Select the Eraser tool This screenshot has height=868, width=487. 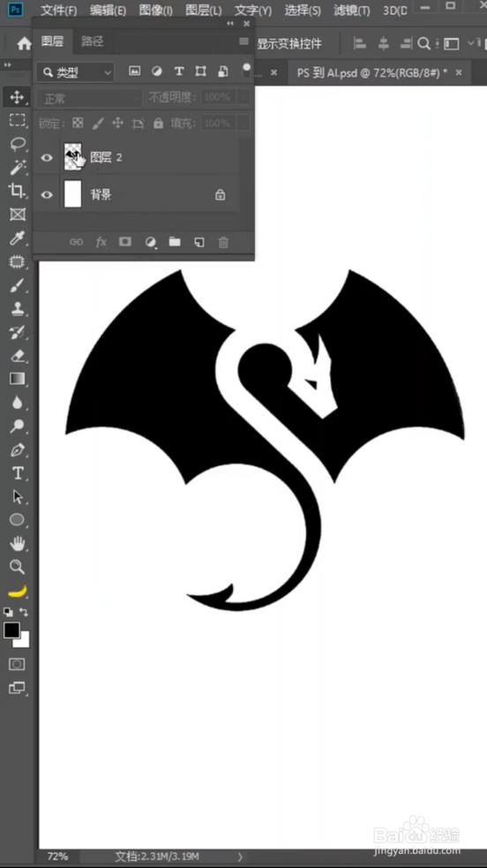17,355
